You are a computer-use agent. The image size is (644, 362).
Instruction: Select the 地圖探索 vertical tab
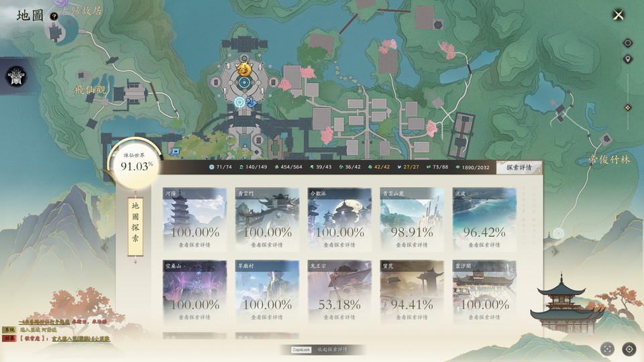click(x=136, y=227)
